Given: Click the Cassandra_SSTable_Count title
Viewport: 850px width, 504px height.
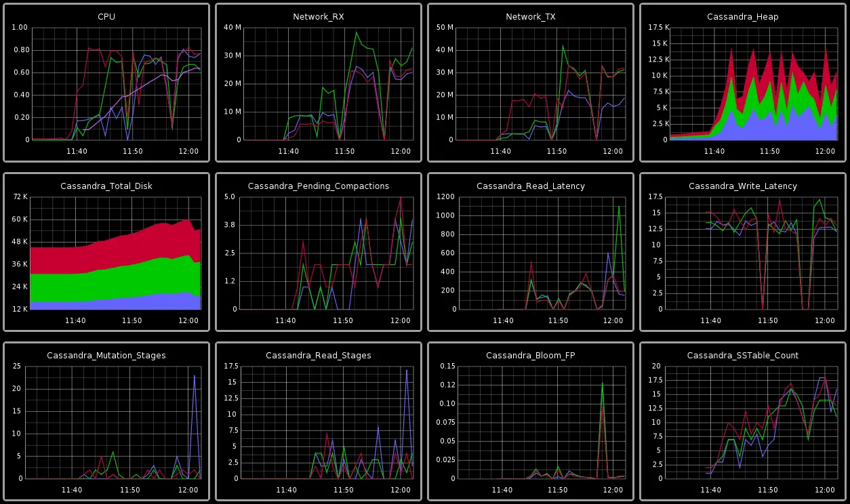Looking at the screenshot, I should coord(743,355).
